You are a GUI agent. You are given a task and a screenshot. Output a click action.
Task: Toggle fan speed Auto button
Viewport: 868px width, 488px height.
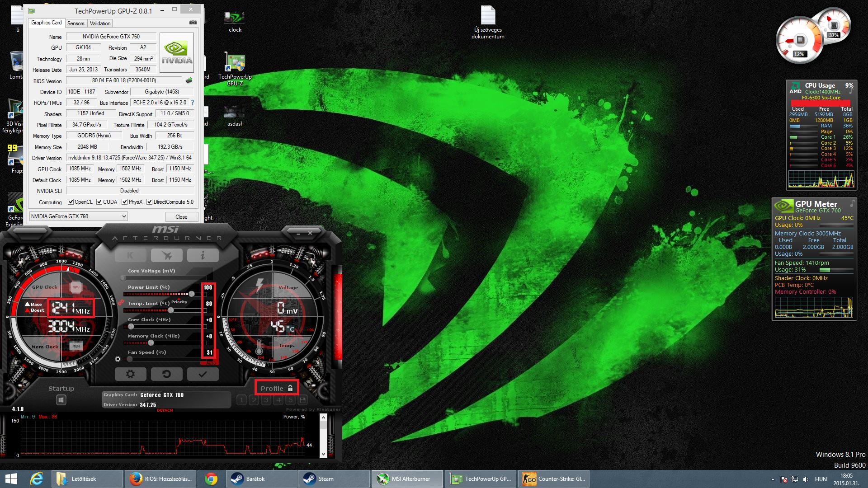tap(211, 363)
